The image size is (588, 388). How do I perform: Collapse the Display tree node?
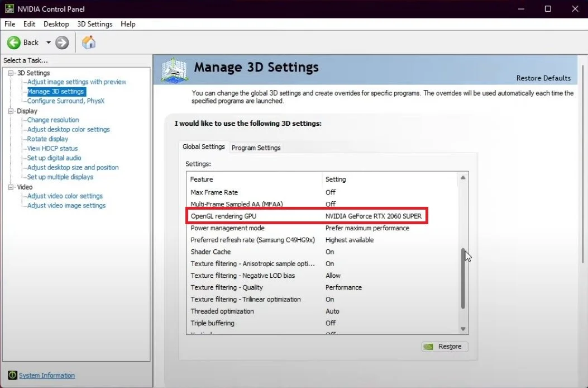(11, 111)
